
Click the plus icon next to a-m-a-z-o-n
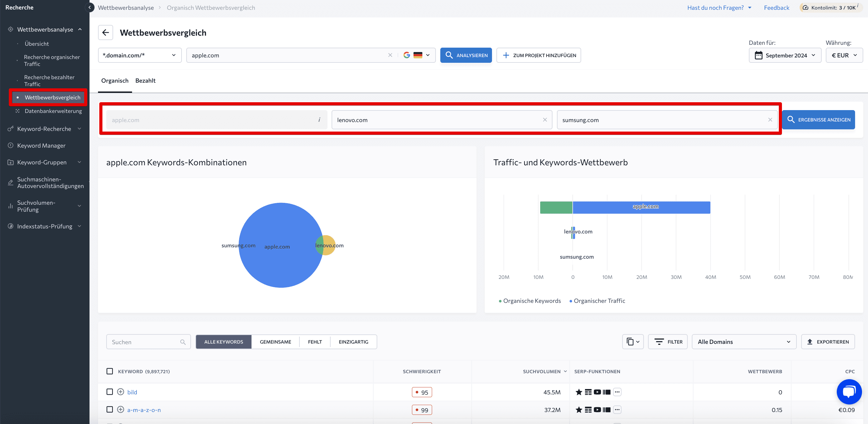(x=120, y=409)
